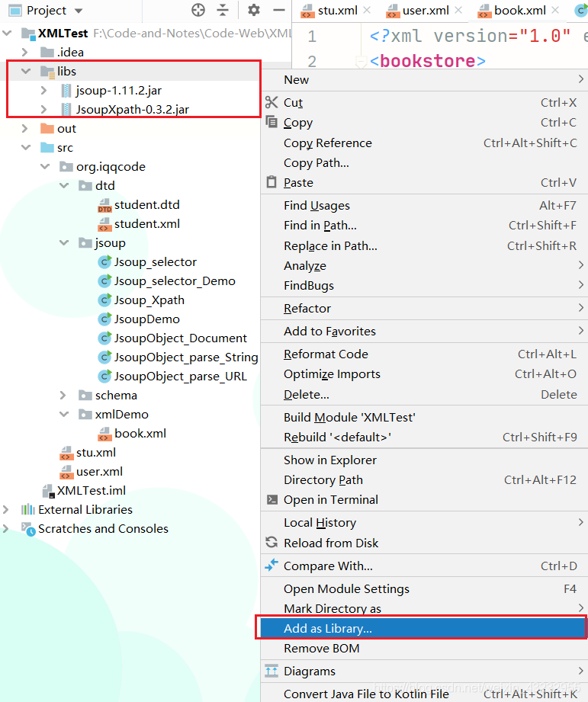Open the Project view dropdown
Image resolution: width=588 pixels, height=702 pixels.
click(x=79, y=11)
